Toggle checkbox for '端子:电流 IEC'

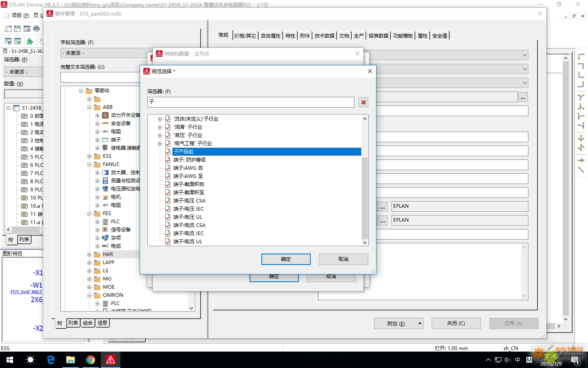click(x=168, y=233)
